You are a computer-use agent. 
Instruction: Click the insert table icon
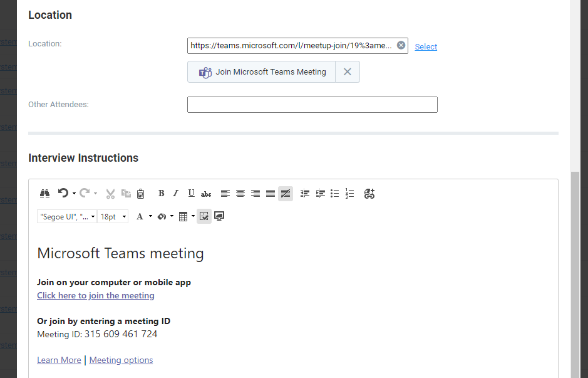pos(183,217)
